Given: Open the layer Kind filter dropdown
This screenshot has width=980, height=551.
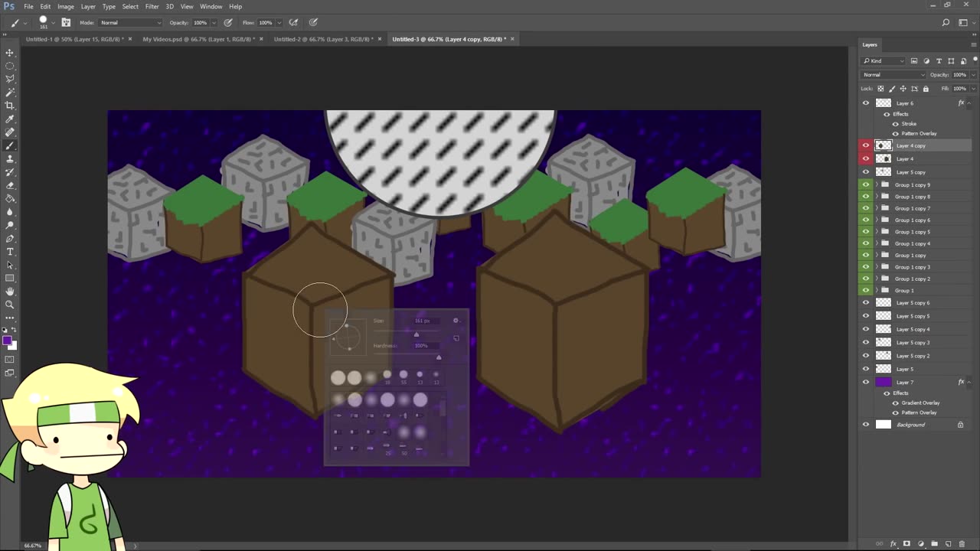Looking at the screenshot, I should (x=884, y=60).
